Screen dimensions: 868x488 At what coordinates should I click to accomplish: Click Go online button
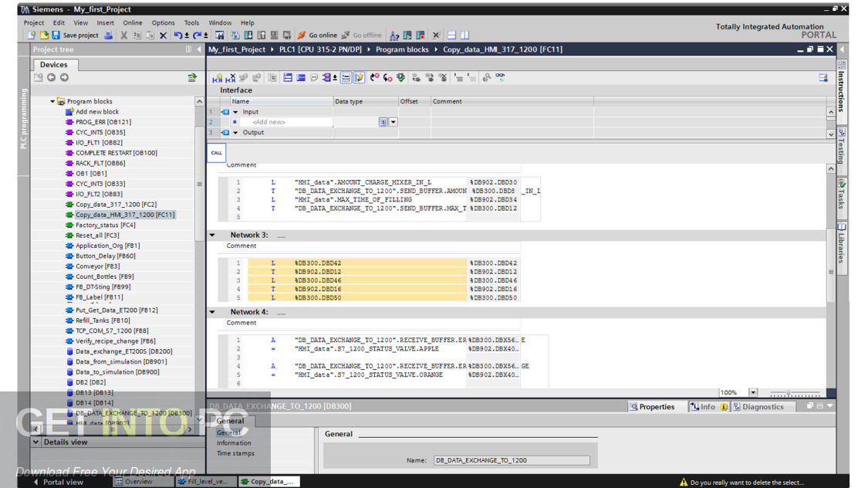click(317, 35)
